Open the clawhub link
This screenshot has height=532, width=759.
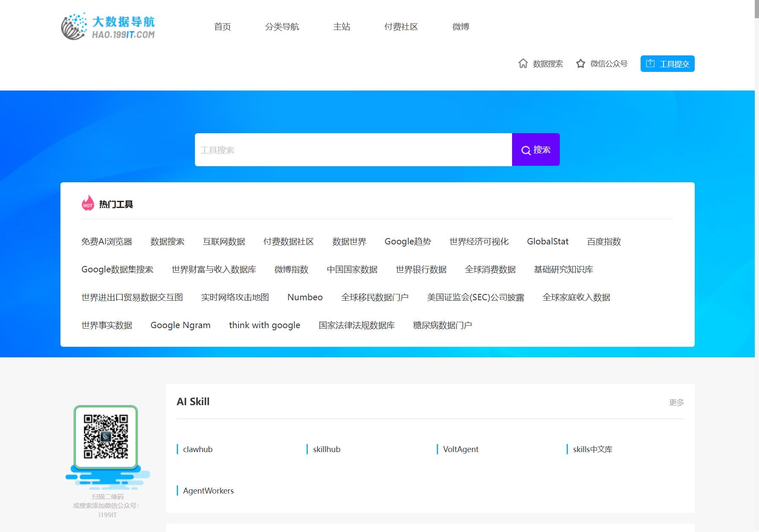tap(198, 449)
